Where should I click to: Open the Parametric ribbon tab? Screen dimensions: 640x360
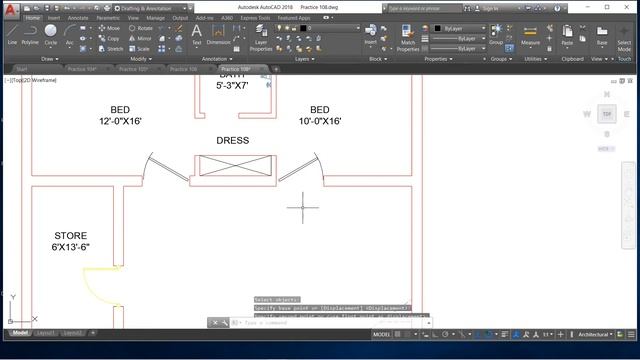[x=108, y=18]
